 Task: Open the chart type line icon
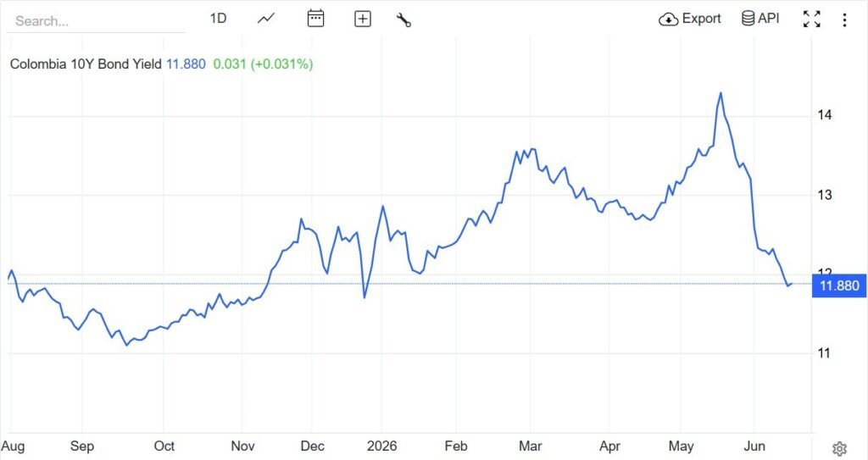(266, 19)
